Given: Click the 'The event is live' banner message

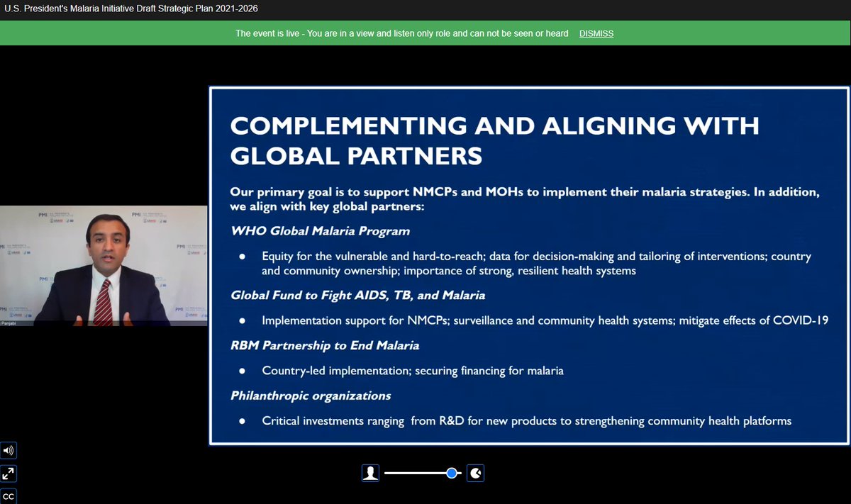Looking at the screenshot, I should (x=401, y=33).
